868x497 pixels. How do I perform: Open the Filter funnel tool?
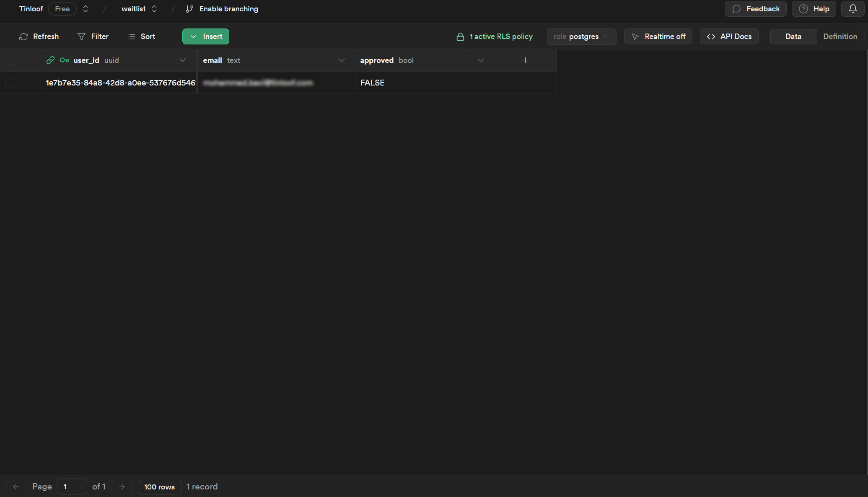click(x=82, y=37)
